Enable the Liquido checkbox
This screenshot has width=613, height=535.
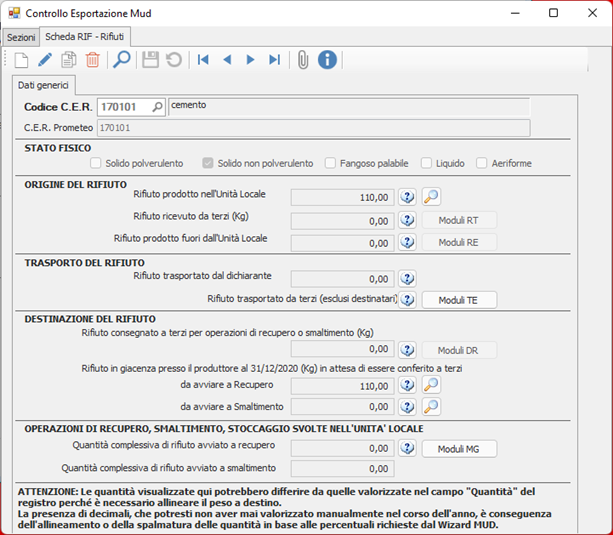click(427, 164)
